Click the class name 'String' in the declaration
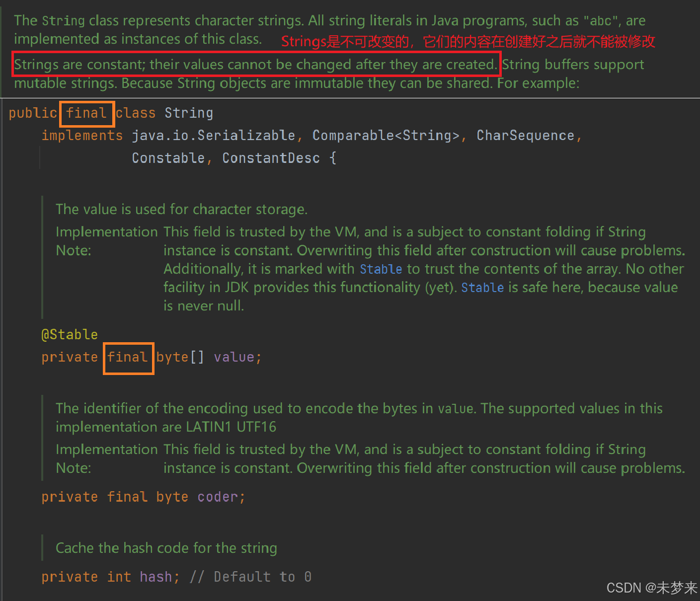700x601 pixels. (x=189, y=113)
